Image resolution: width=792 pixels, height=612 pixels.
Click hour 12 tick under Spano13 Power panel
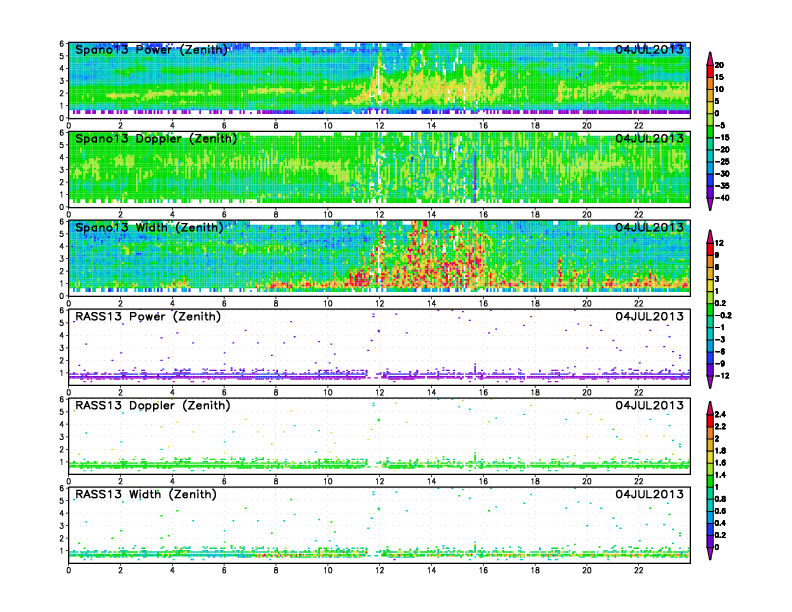(x=380, y=125)
